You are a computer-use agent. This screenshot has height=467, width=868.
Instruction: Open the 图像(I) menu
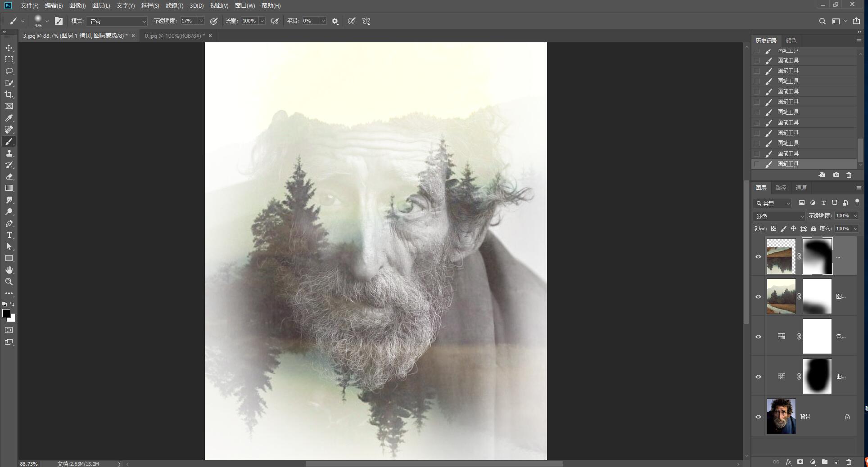point(77,5)
